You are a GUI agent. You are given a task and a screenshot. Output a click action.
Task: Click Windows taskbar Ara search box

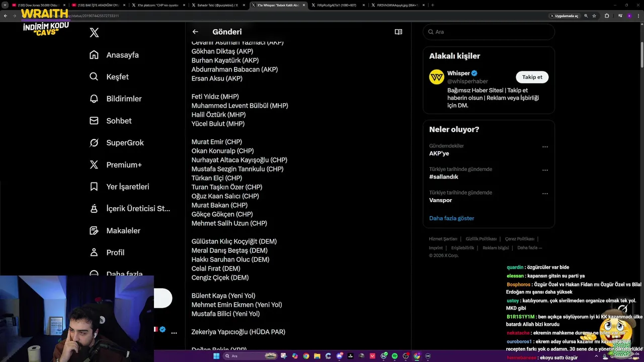(250, 356)
